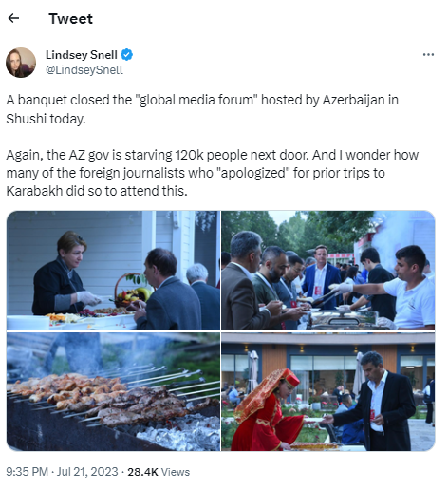448x490 pixels.
Task: Open Lindsey Snell's profile avatar
Action: point(21,63)
